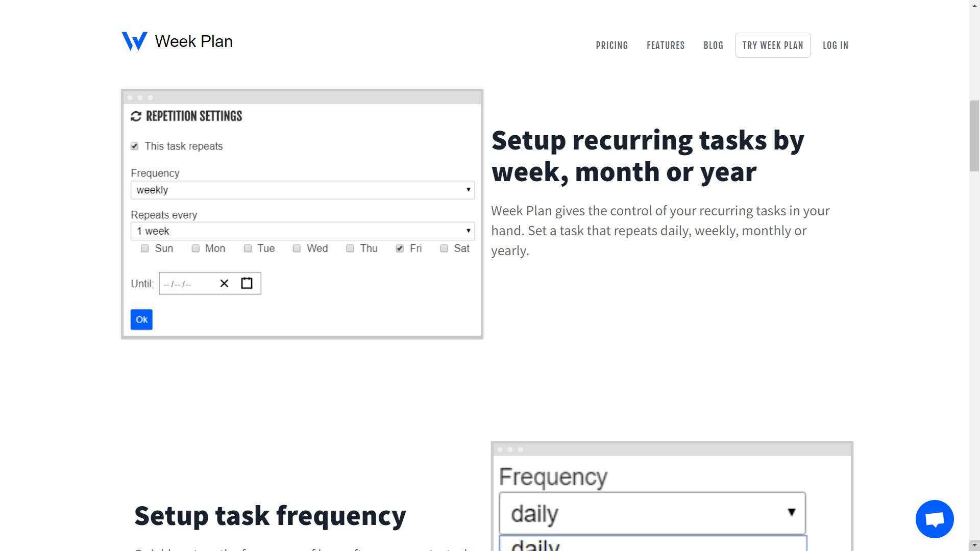Image resolution: width=980 pixels, height=551 pixels.
Task: Click the scrollbar down arrow
Action: (974, 545)
